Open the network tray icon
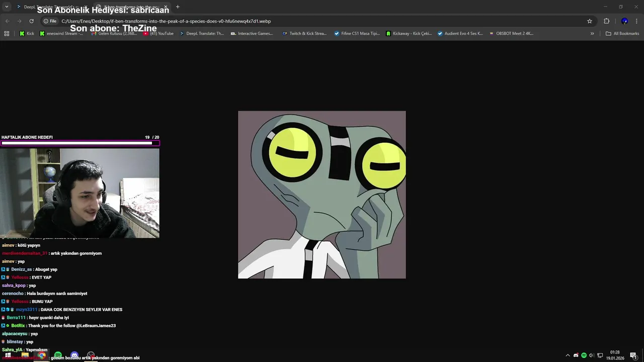Screen dimensions: 644x362 tap(600, 355)
